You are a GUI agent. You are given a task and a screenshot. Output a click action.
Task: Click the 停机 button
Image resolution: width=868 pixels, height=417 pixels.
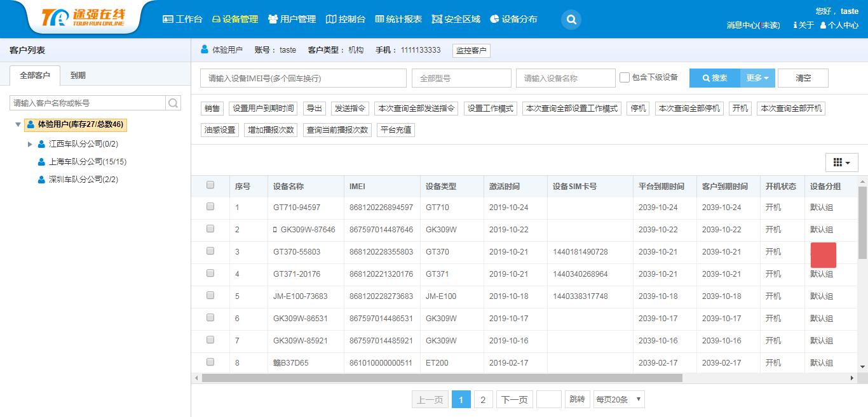coord(638,109)
